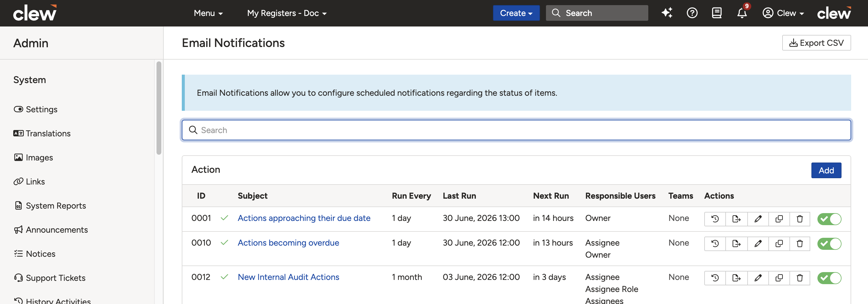
Task: Click the '1 month' run every cell
Action: coord(407,277)
